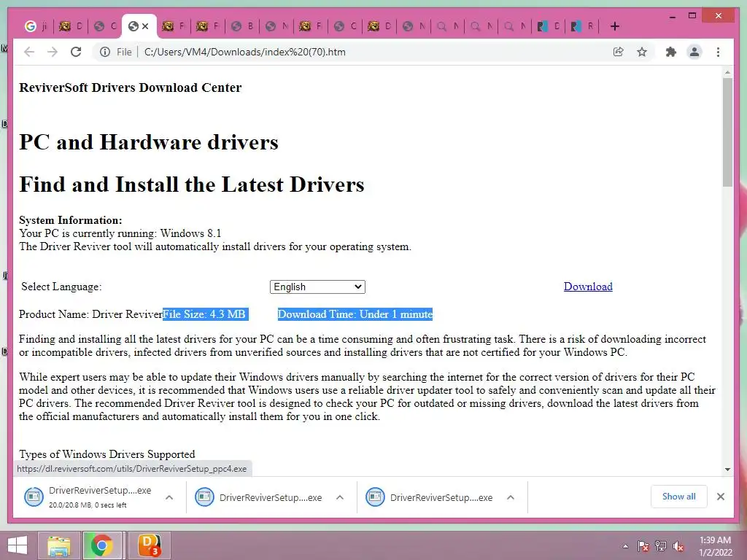
Task: Open a new browser tab
Action: point(614,26)
